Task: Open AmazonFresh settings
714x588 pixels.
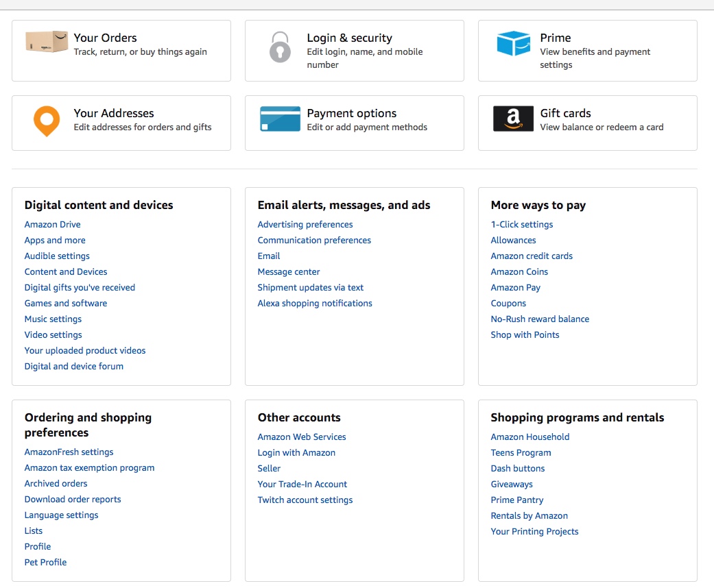Action: tap(69, 452)
